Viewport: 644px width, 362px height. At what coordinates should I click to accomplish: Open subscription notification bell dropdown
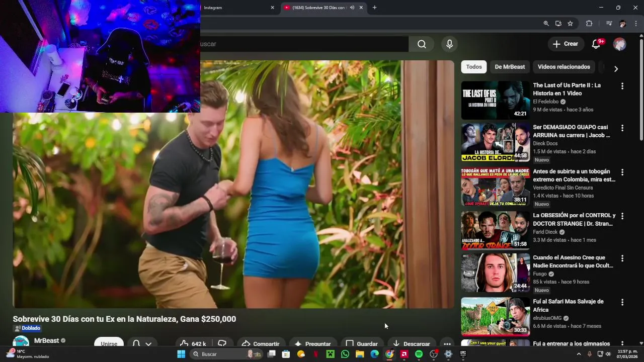point(142,343)
